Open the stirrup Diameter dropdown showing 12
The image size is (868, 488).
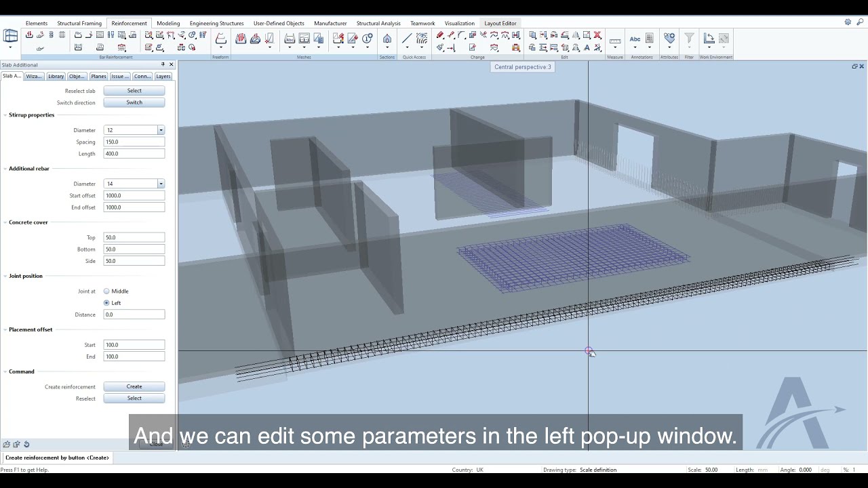coord(161,130)
